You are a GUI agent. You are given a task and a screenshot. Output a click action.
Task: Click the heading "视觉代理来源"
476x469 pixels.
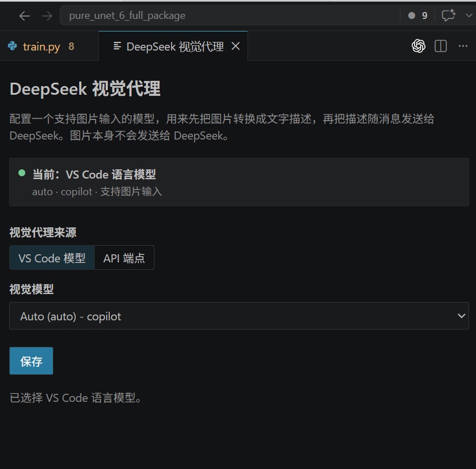(x=43, y=232)
